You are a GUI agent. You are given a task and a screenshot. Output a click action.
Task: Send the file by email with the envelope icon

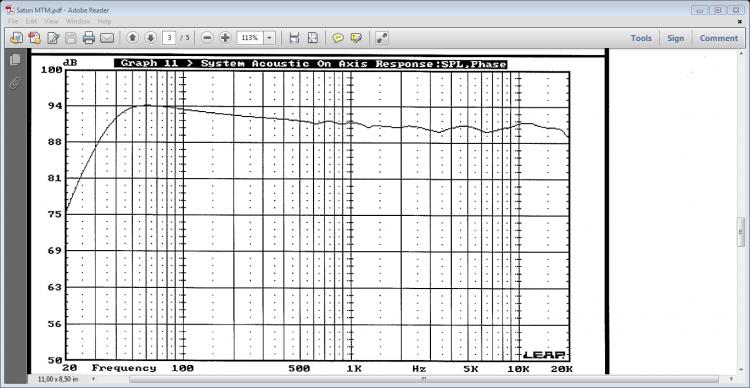point(107,38)
